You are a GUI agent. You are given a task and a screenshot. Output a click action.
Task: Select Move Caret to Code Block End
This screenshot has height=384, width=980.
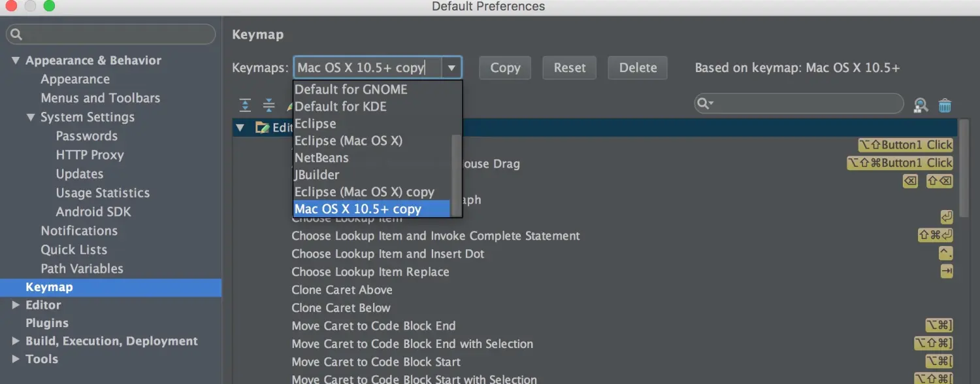point(374,326)
